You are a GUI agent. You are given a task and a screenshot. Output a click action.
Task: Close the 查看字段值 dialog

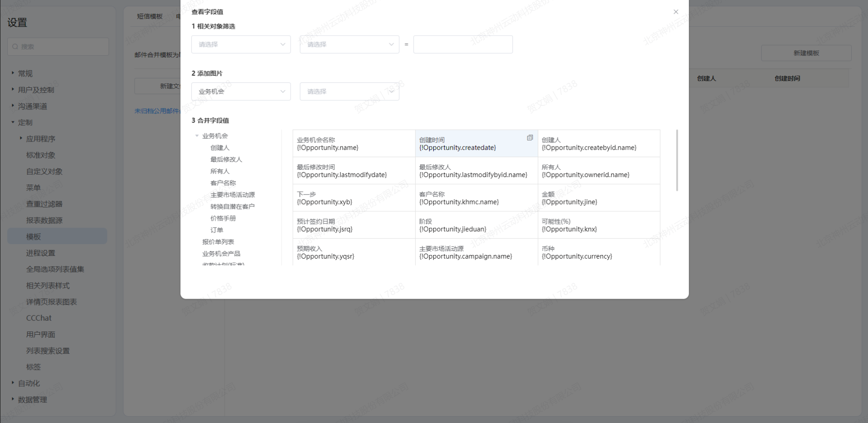tap(675, 12)
